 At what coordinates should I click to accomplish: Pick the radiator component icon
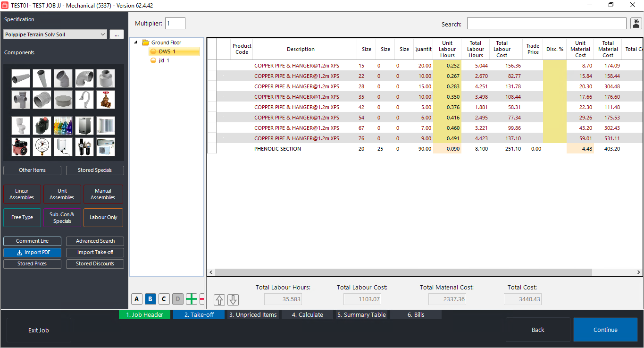[106, 126]
